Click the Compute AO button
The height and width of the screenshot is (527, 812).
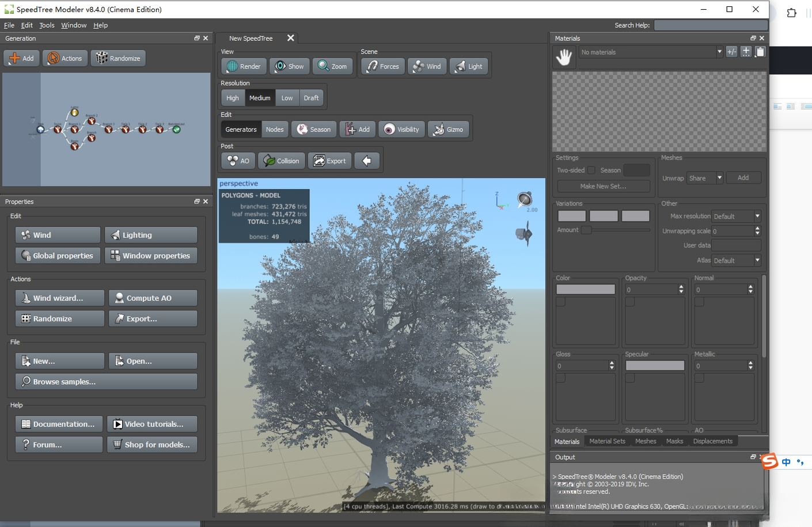[153, 298]
